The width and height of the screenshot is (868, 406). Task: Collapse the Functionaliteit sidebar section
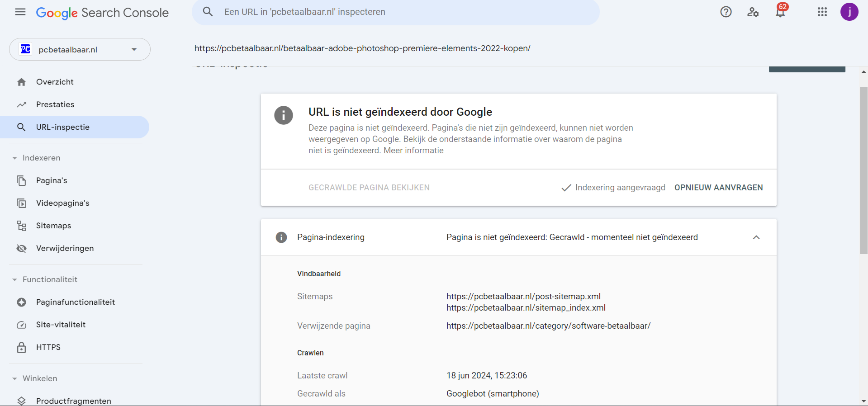(x=14, y=280)
